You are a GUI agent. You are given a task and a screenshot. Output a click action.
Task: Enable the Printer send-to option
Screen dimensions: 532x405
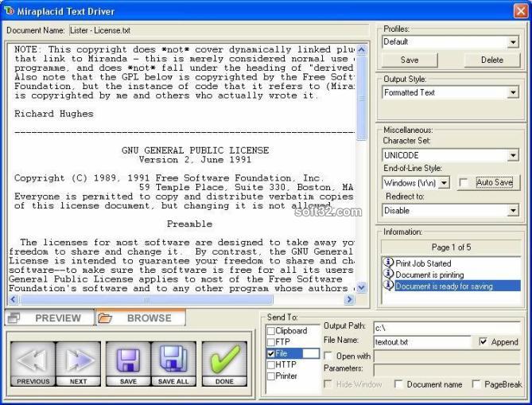pyautogui.click(x=270, y=376)
